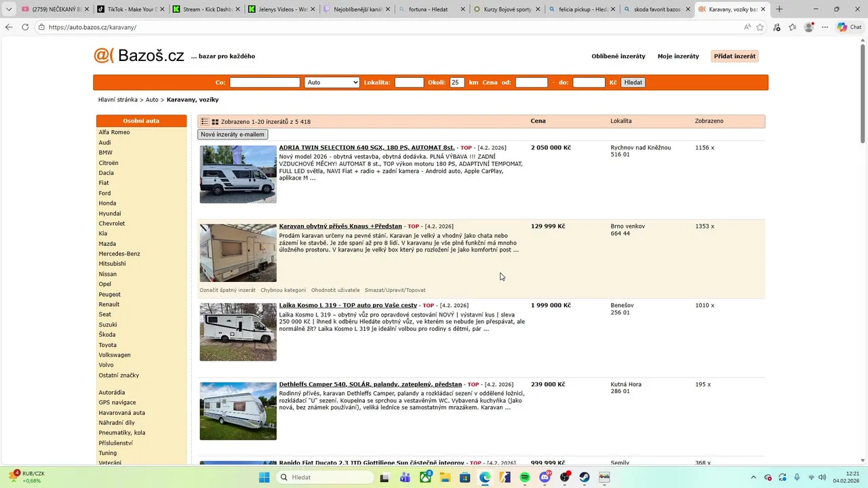Click the Lokalita input field
Viewport: 868px width, 488px height.
click(409, 82)
